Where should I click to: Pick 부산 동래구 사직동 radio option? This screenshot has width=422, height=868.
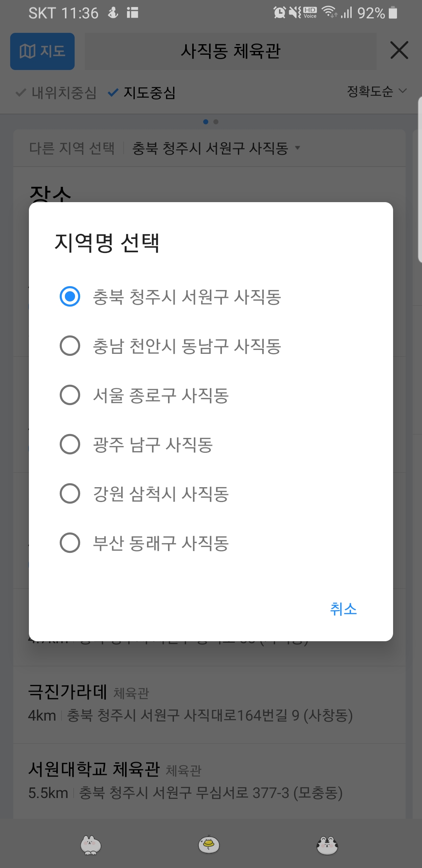tap(70, 543)
